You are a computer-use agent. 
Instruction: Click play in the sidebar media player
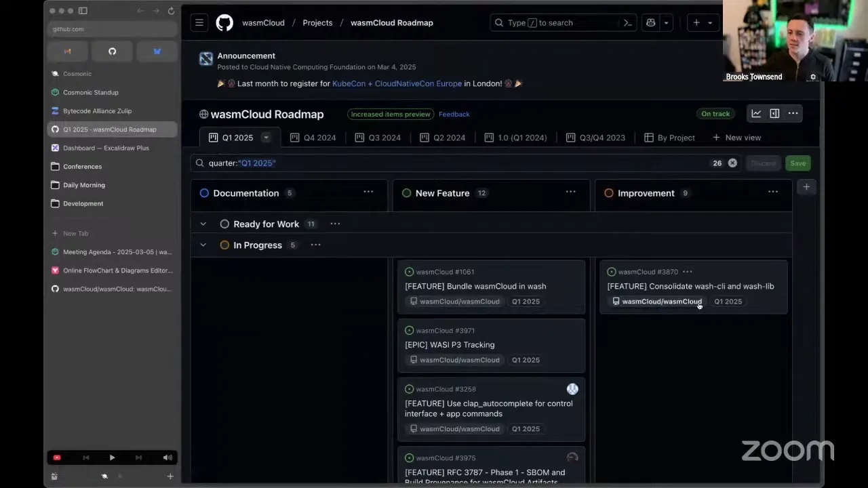[x=112, y=457]
